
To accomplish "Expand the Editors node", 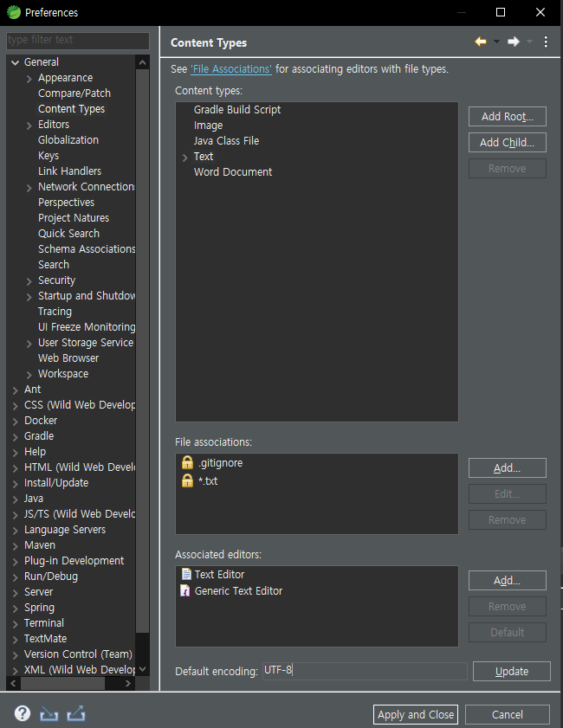I will click(29, 126).
